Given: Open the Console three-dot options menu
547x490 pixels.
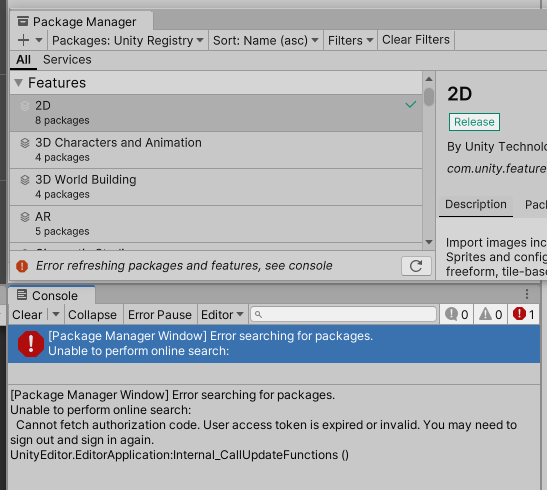Looking at the screenshot, I should [x=527, y=294].
